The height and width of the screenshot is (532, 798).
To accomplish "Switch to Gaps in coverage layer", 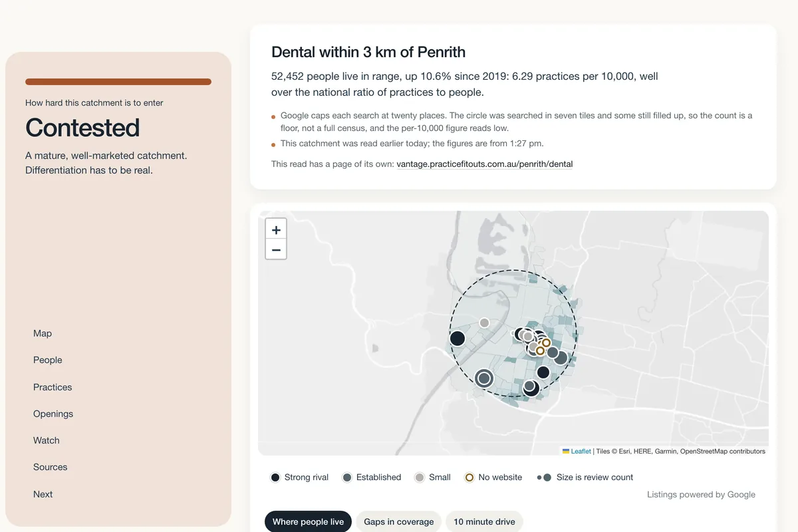I will click(398, 521).
